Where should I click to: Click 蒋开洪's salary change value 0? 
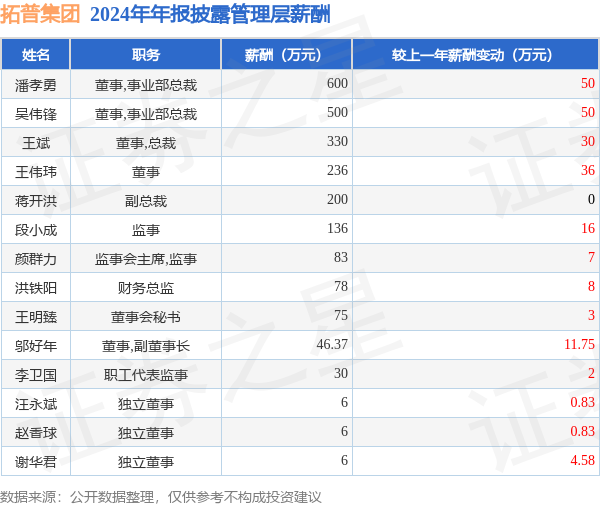coord(591,199)
